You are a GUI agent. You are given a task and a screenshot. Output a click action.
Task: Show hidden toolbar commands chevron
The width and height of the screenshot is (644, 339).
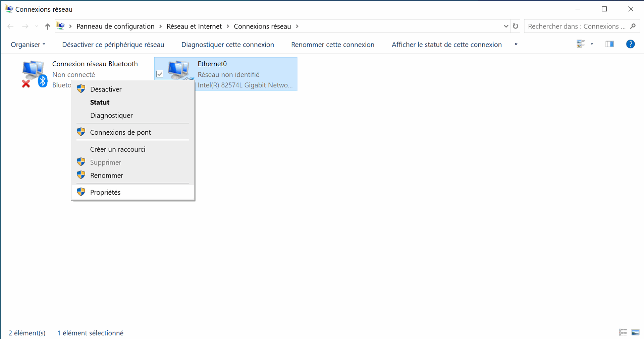pos(516,44)
